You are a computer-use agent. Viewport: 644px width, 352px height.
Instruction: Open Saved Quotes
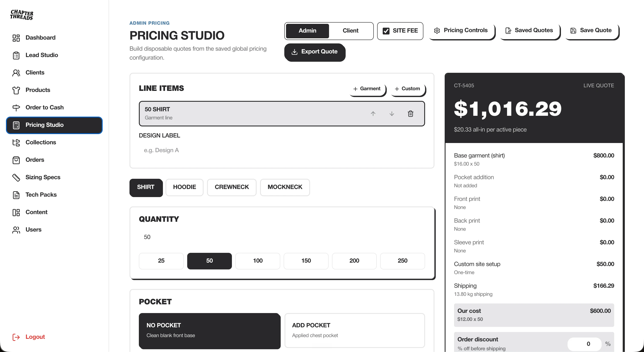(530, 31)
